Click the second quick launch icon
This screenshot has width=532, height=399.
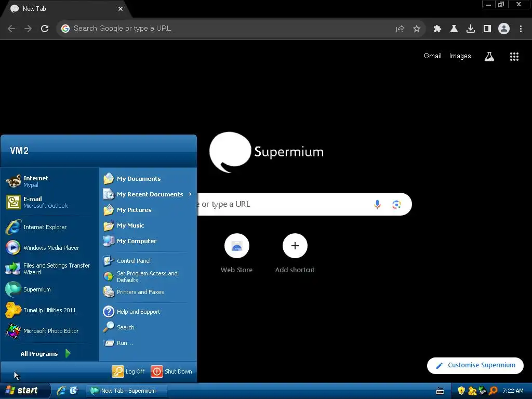(74, 391)
